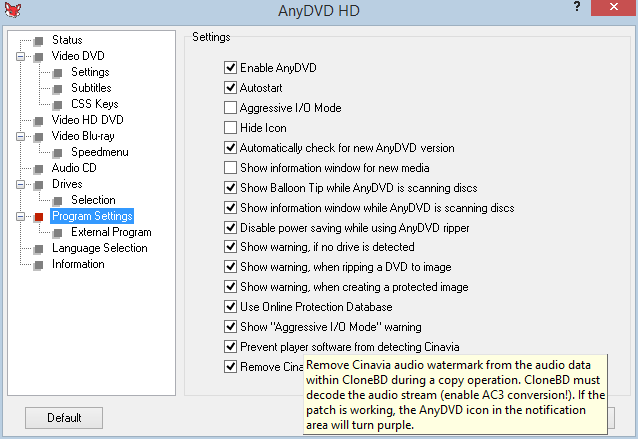Collapse the Video DVD tree node
The image size is (638, 439).
[20, 56]
